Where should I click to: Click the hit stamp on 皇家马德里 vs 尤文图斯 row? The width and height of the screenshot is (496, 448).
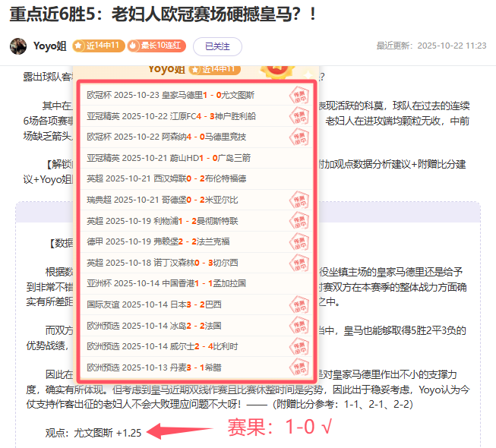[x=299, y=96]
